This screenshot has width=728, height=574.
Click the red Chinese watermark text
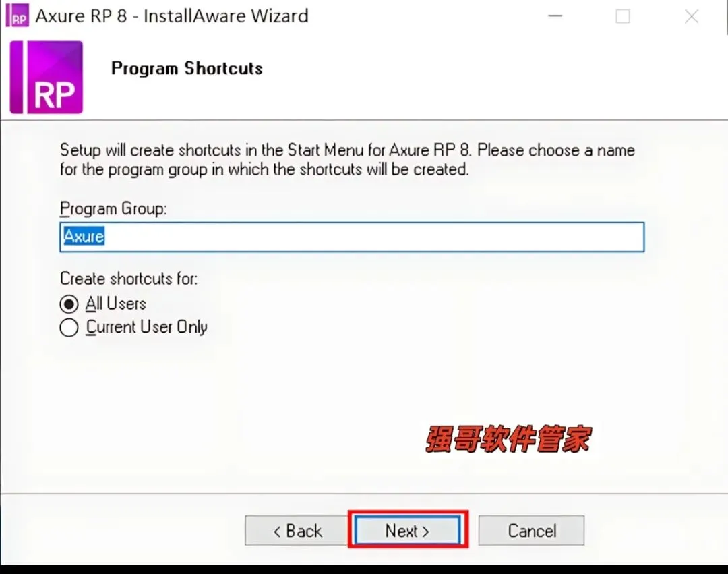[x=508, y=439]
